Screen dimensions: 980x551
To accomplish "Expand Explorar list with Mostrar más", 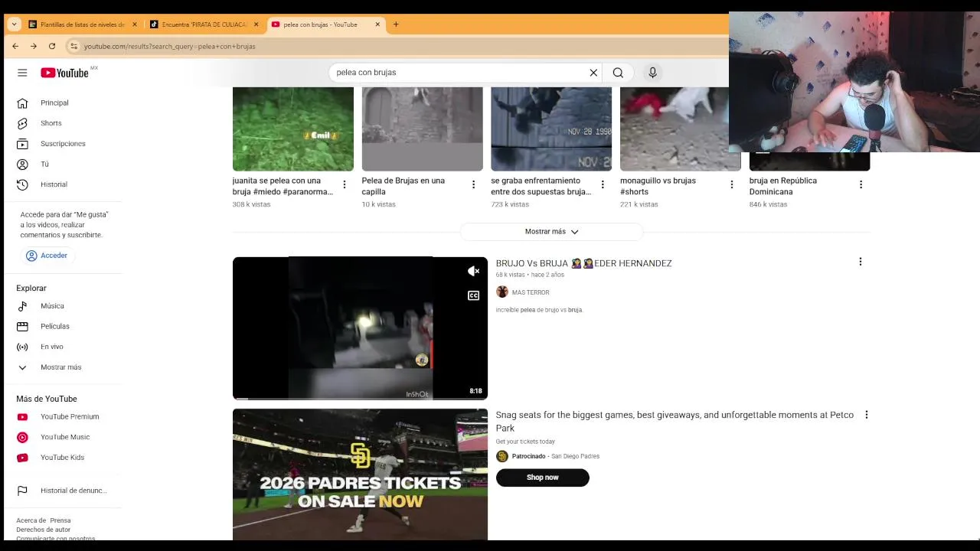I will [63, 367].
